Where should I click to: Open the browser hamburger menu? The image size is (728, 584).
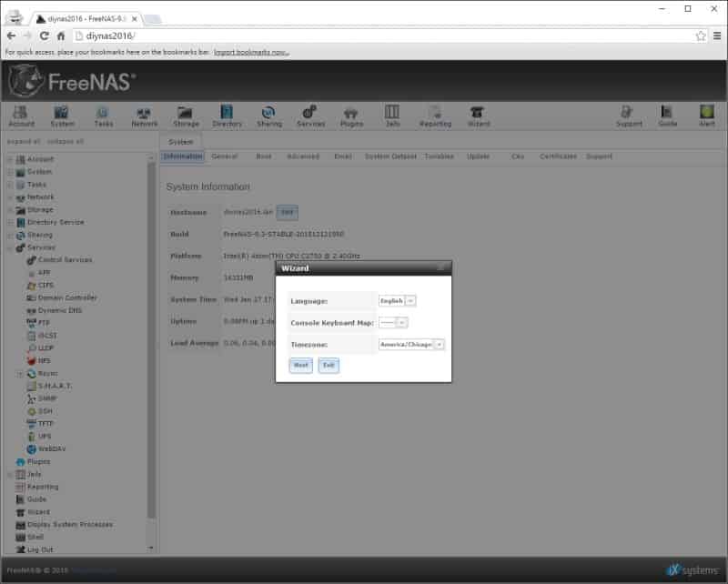click(x=717, y=35)
